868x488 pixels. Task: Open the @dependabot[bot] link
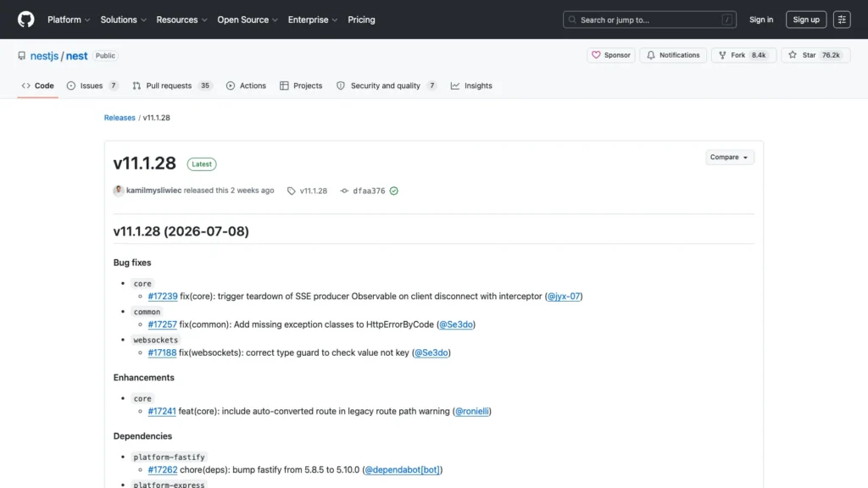coord(403,470)
